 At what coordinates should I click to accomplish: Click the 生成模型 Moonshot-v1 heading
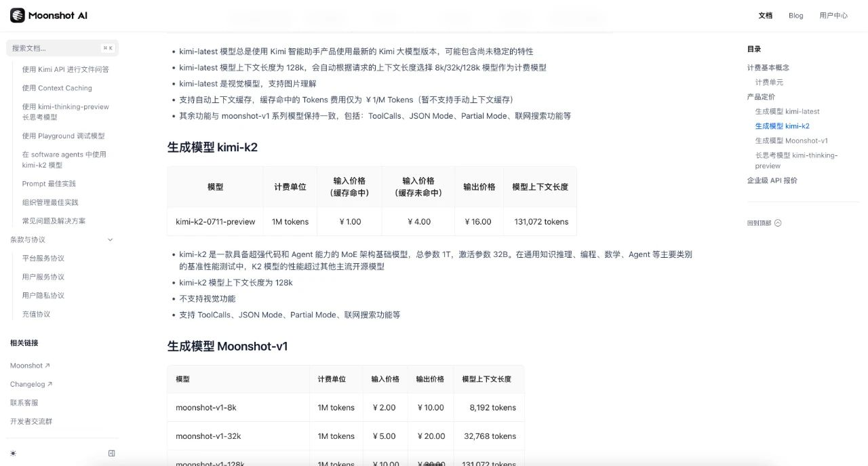pos(227,347)
